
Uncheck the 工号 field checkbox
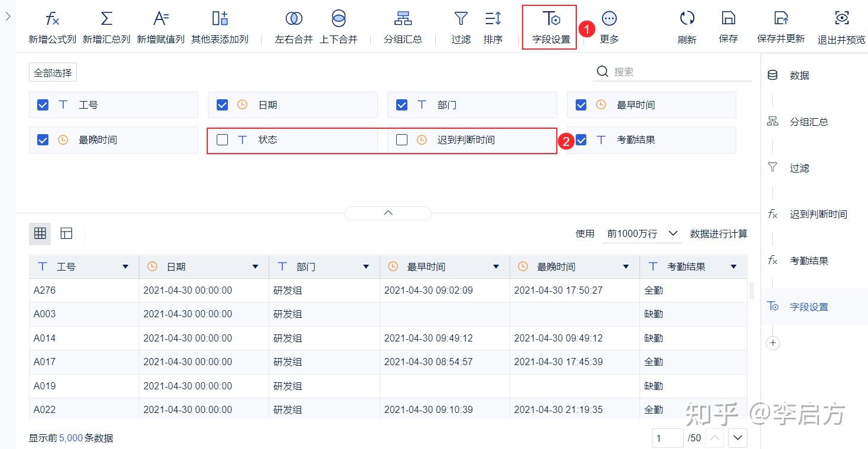[x=43, y=105]
